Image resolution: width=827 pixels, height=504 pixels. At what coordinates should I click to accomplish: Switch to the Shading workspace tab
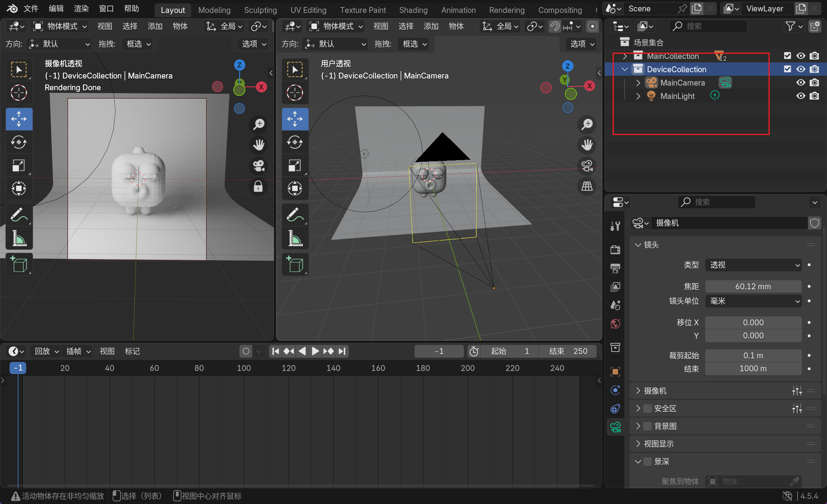click(x=413, y=10)
